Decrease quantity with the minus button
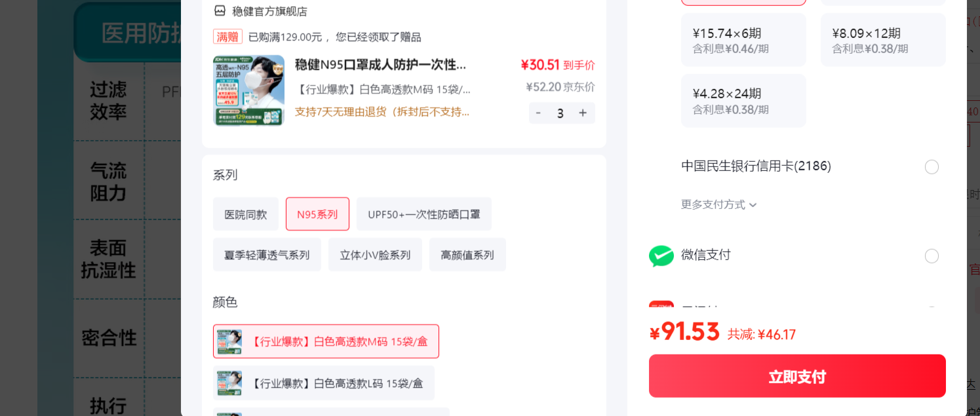Screen dimensions: 980x416 coord(538,113)
